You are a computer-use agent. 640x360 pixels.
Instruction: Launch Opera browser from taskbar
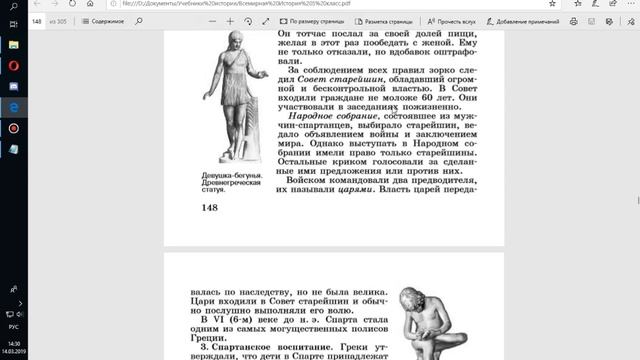coord(13,66)
